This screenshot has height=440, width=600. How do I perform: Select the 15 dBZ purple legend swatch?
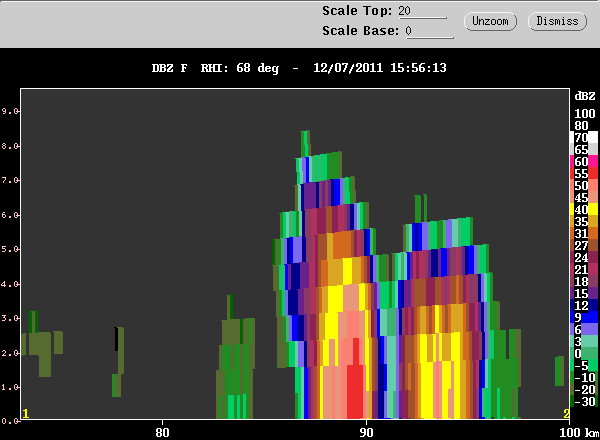(584, 293)
